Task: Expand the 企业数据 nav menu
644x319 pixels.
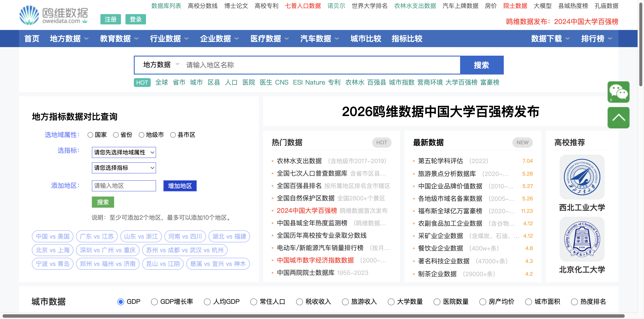Action: pyautogui.click(x=219, y=39)
